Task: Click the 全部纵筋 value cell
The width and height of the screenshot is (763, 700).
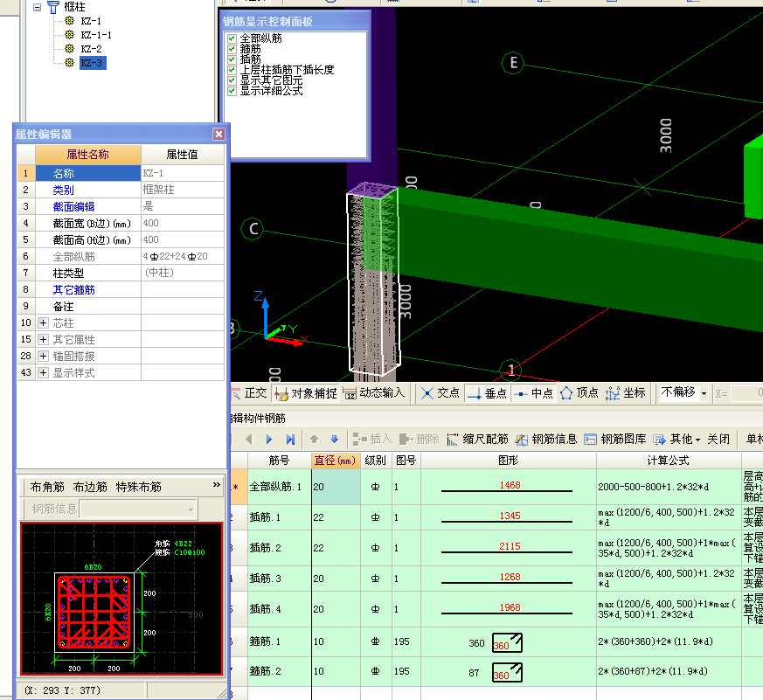Action: pos(183,256)
